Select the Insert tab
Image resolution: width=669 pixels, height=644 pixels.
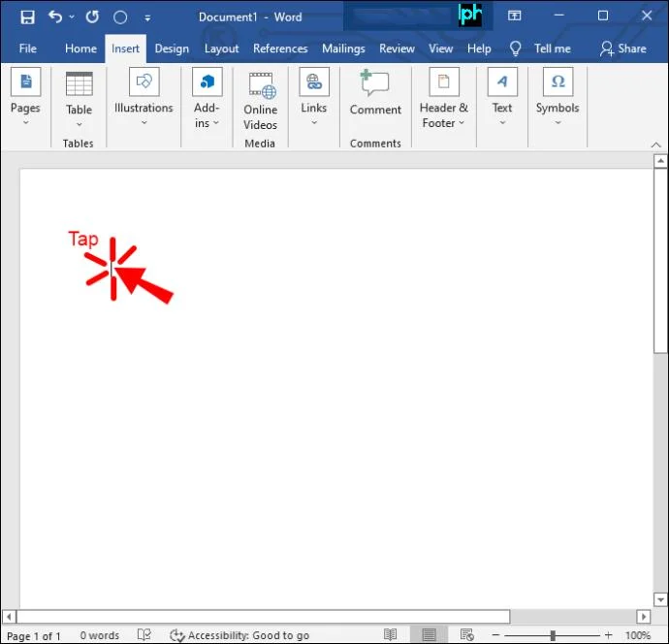125,48
